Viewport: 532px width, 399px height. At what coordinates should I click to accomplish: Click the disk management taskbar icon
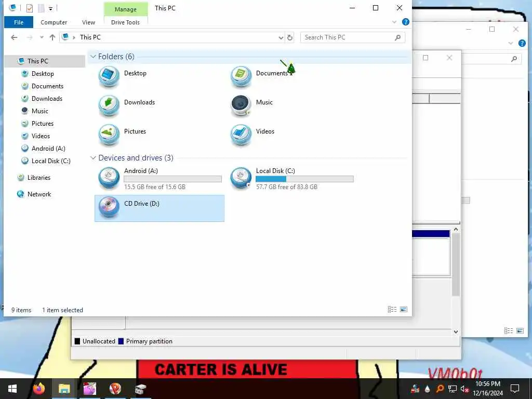point(140,389)
